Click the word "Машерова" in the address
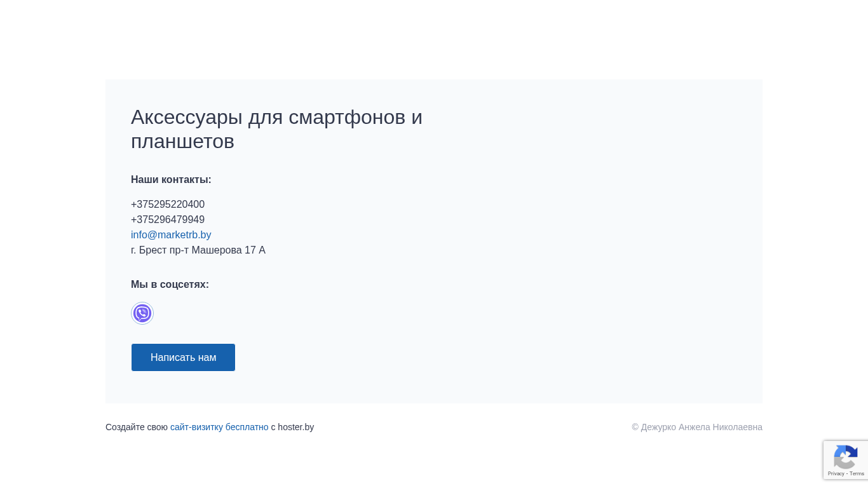Viewport: 868px width, 488px height. click(217, 250)
